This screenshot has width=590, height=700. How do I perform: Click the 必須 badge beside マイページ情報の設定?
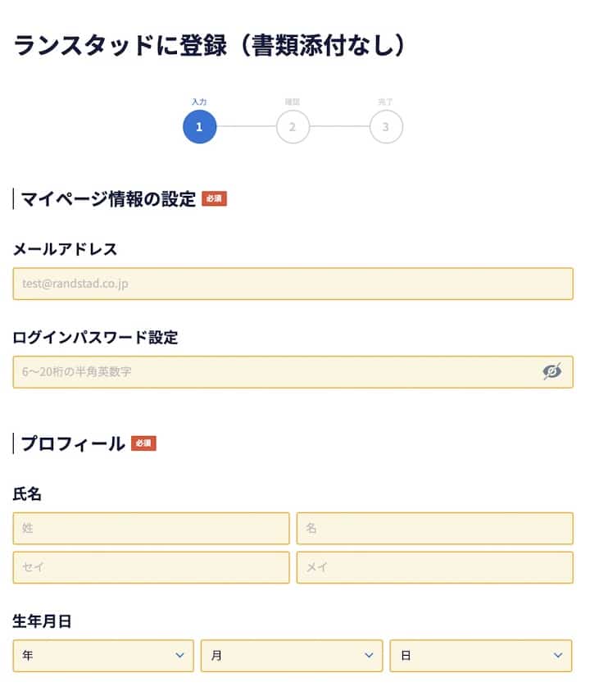click(214, 198)
